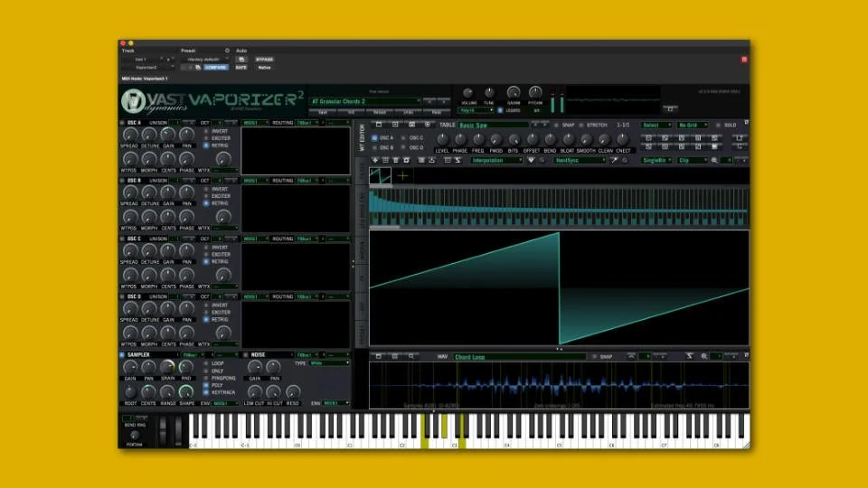Click the search magnifier icon in WAV sampler bar
The width and height of the screenshot is (868, 488).
(411, 356)
